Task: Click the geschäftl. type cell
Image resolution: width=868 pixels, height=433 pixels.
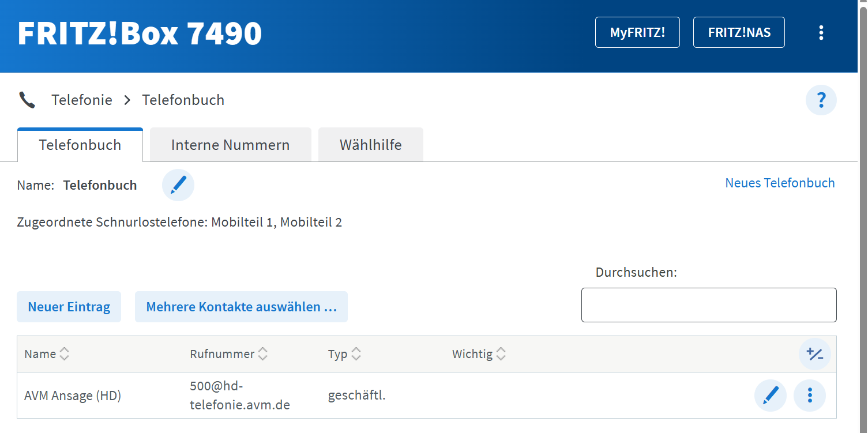Action: 357,396
